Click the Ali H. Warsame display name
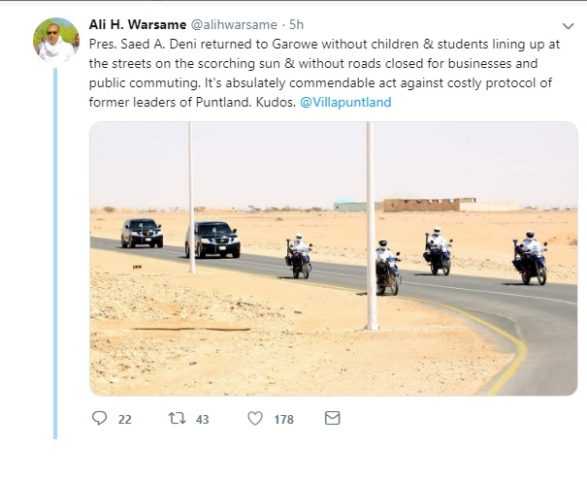Viewport: 587px width, 480px height. (x=137, y=25)
